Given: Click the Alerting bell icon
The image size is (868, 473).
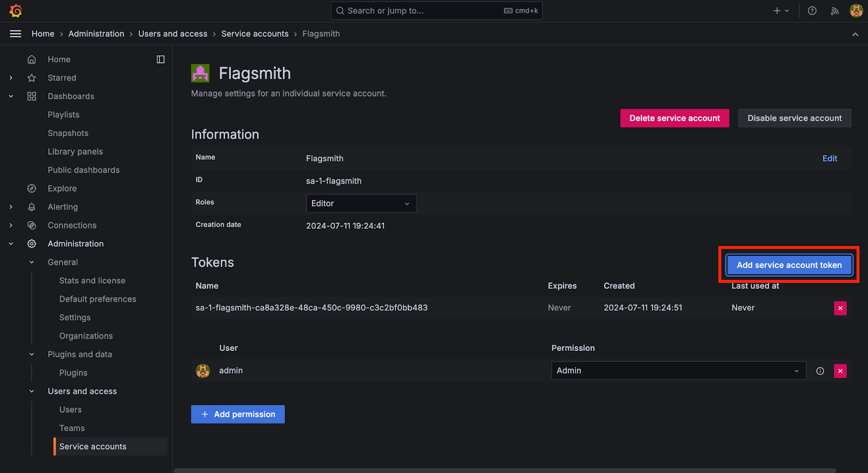Looking at the screenshot, I should (32, 207).
